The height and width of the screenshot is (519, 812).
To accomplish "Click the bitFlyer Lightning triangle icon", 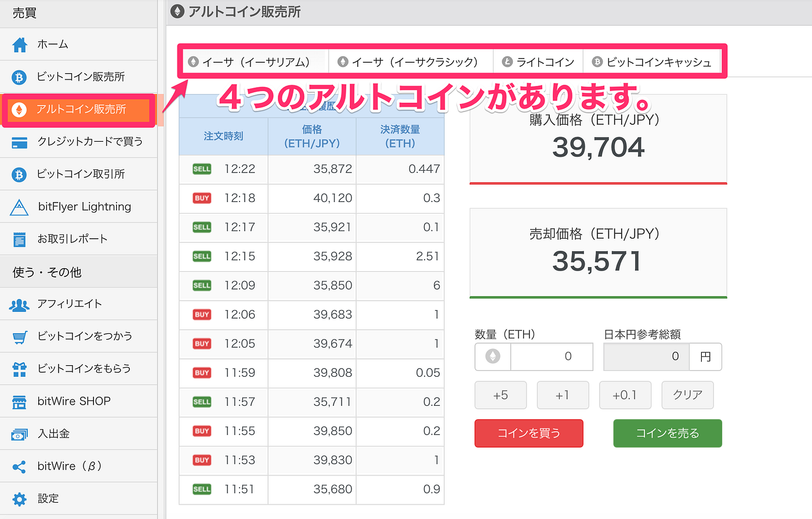I will pyautogui.click(x=19, y=207).
